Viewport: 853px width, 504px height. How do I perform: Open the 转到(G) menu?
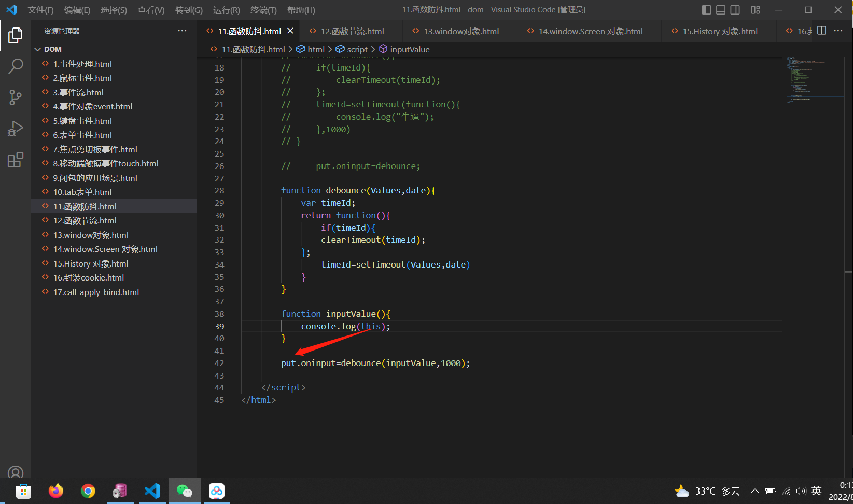tap(189, 10)
